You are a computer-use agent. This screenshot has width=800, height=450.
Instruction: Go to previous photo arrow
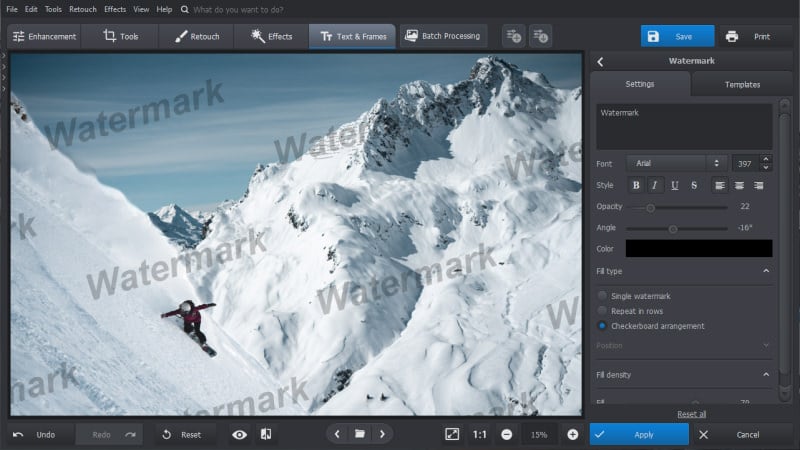[337, 434]
